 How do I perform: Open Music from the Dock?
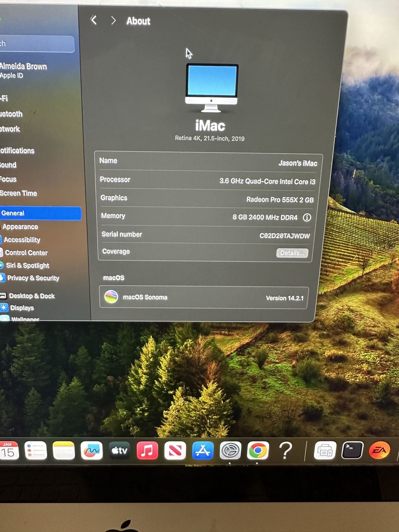point(147,451)
